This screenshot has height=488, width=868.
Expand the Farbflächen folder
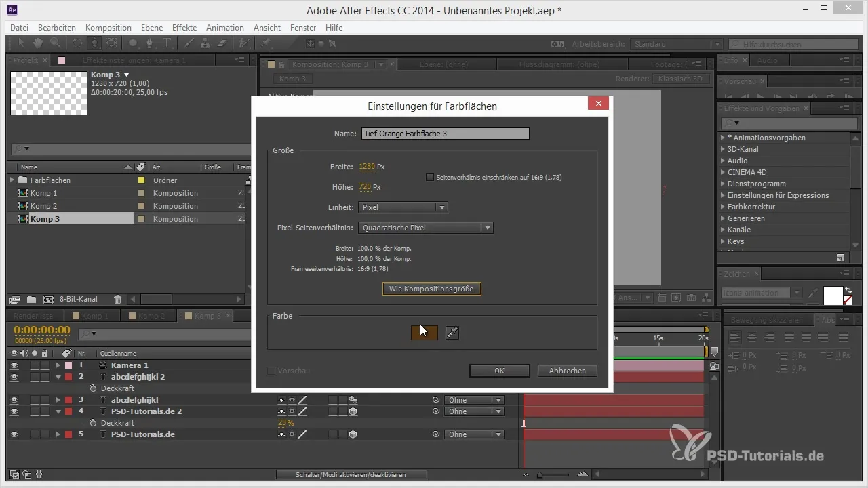[12, 180]
